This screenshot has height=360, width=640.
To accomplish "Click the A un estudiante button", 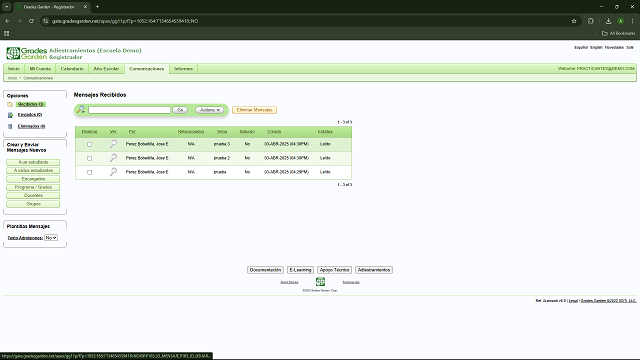I will (x=33, y=162).
